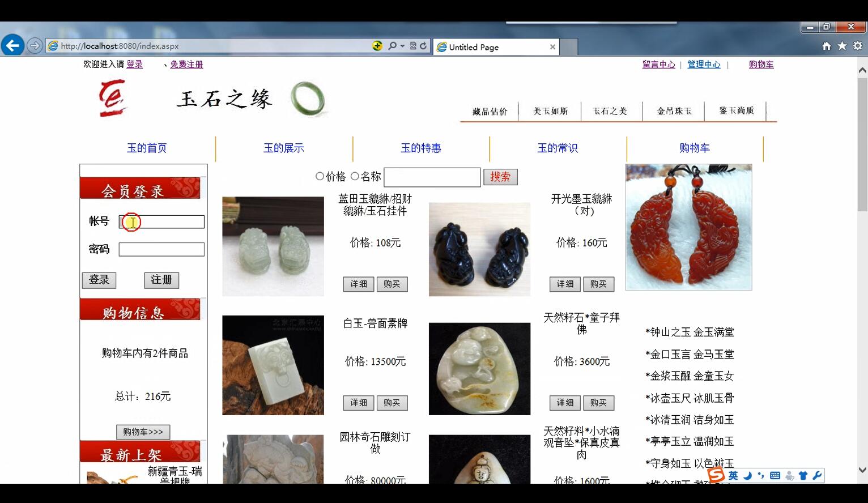The width and height of the screenshot is (868, 503).
Task: Click the Sogou user account icon
Action: click(790, 476)
